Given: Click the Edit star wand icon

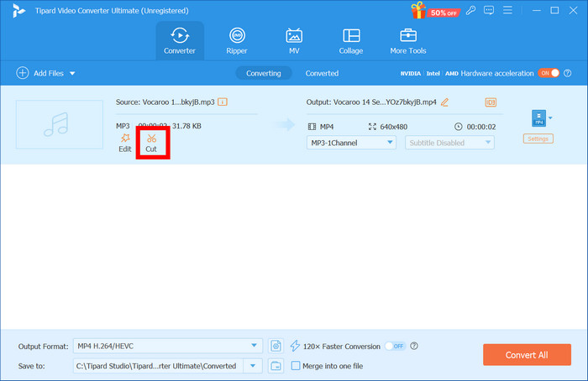Looking at the screenshot, I should pyautogui.click(x=125, y=138).
